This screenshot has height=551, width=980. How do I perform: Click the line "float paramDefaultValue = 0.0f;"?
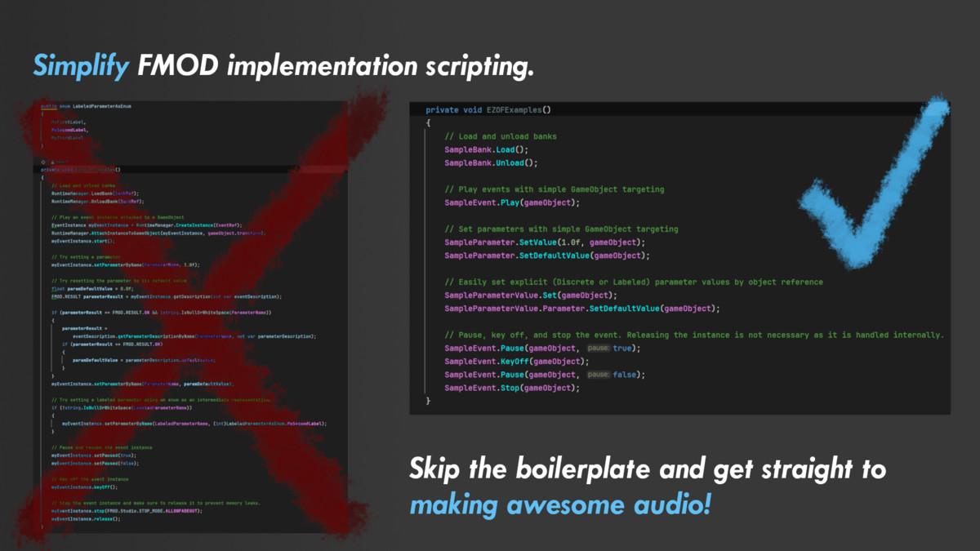tap(92, 288)
